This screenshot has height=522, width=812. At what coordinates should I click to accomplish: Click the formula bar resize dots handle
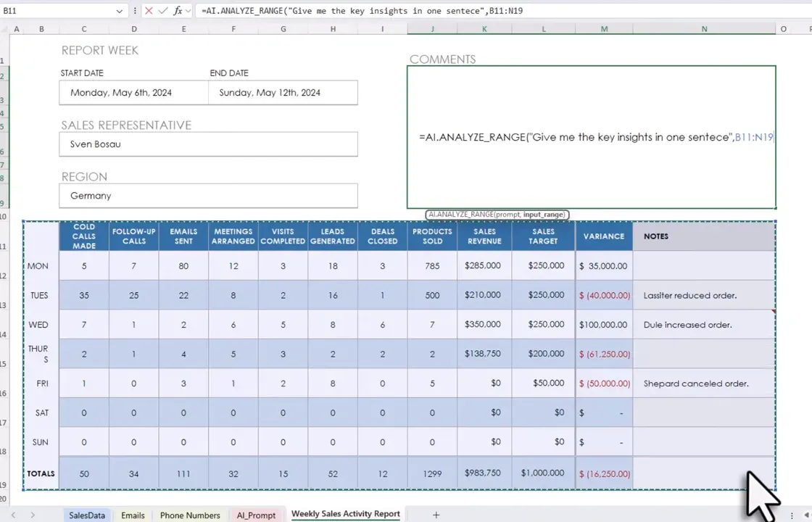click(x=136, y=11)
